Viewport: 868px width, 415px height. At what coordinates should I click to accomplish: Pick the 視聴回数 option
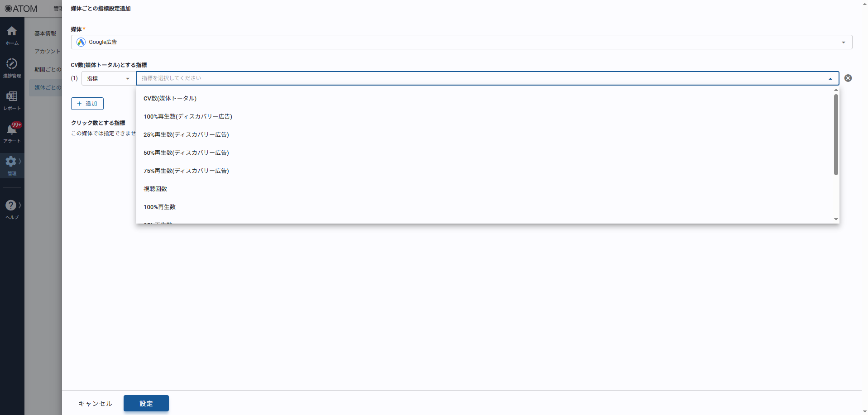point(155,189)
